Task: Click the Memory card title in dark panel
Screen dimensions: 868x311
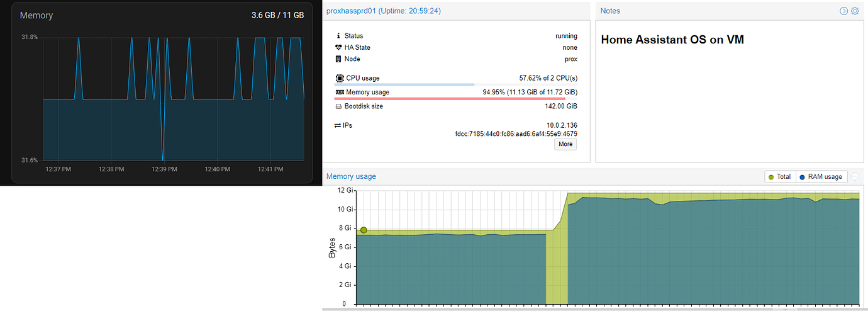Action: click(x=36, y=15)
